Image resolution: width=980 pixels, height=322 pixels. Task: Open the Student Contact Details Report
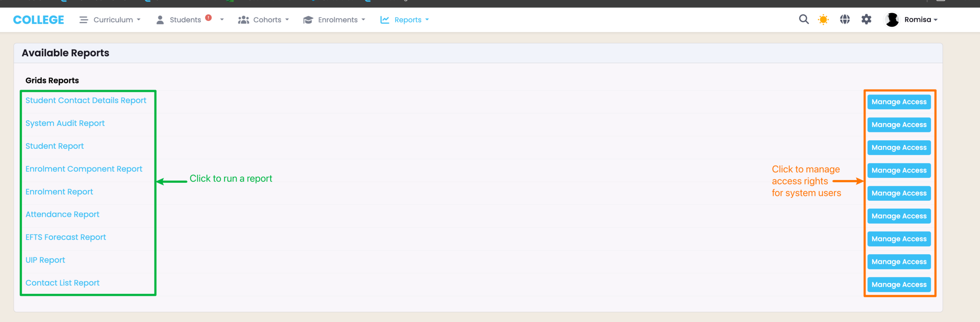86,101
